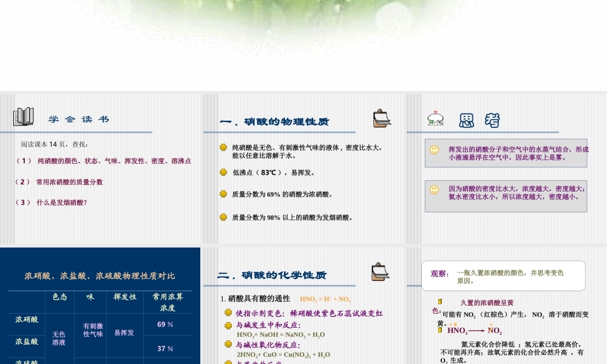
Task: Click the line 1.硝酸具有酸的通性
Action: (255, 298)
